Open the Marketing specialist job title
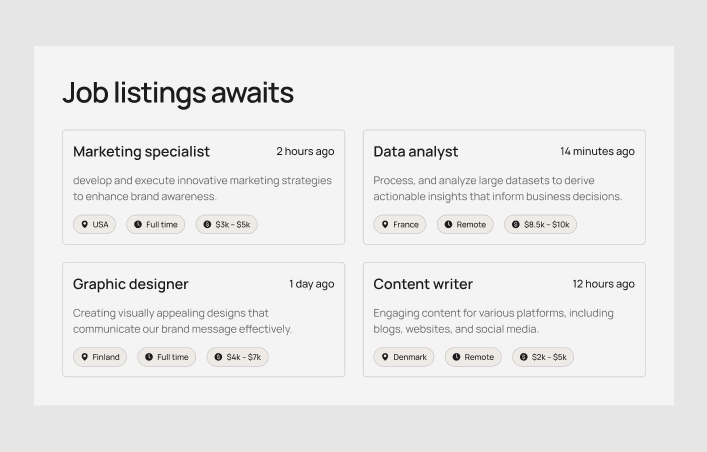Viewport: 707px width, 452px height. click(141, 152)
